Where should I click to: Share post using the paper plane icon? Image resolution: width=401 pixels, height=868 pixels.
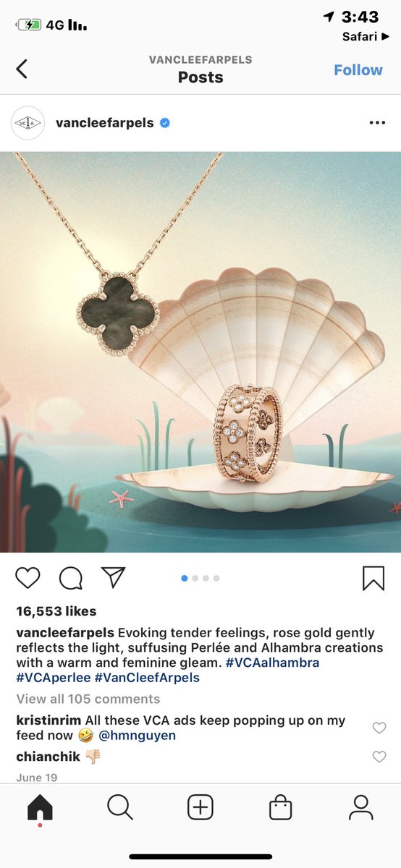pos(113,576)
